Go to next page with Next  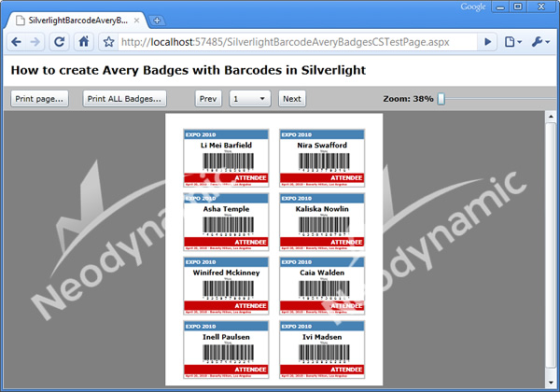[292, 99]
